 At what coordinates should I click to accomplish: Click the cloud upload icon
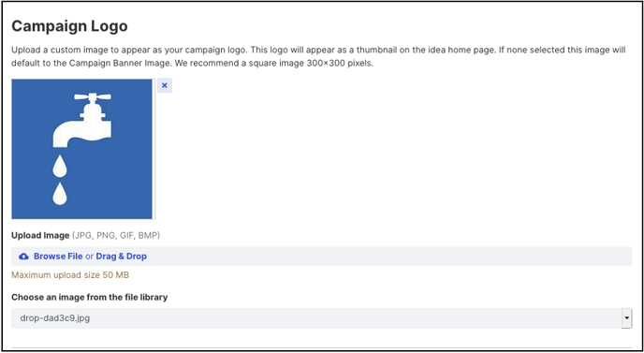(23, 257)
